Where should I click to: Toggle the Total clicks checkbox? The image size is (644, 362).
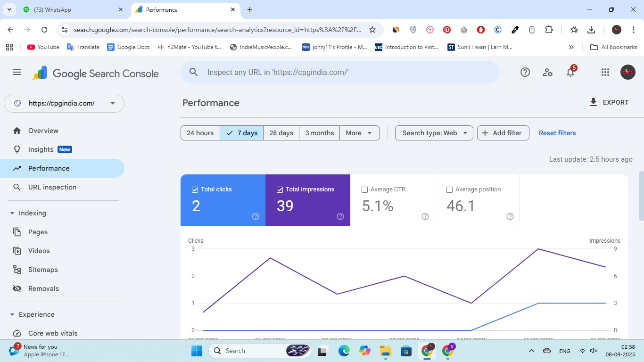pos(195,189)
